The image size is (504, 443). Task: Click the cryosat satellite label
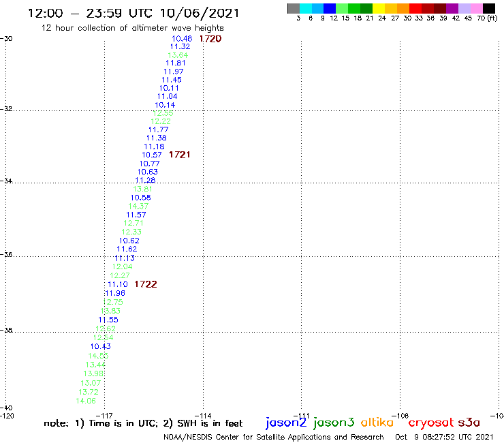click(431, 423)
